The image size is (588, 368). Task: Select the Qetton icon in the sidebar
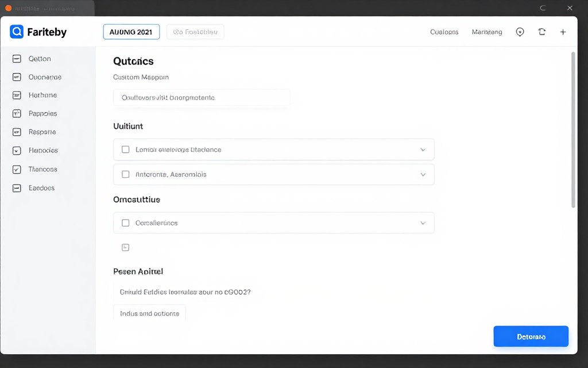[x=18, y=58]
